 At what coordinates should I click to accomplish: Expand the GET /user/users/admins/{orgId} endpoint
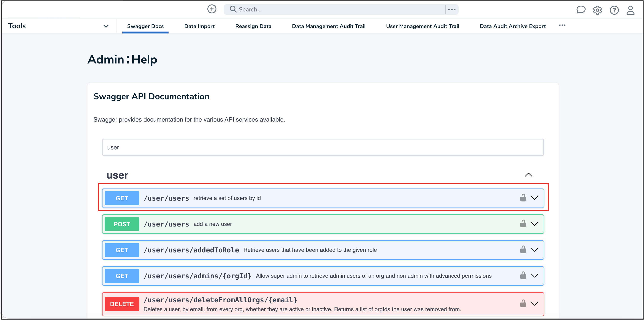coord(535,276)
